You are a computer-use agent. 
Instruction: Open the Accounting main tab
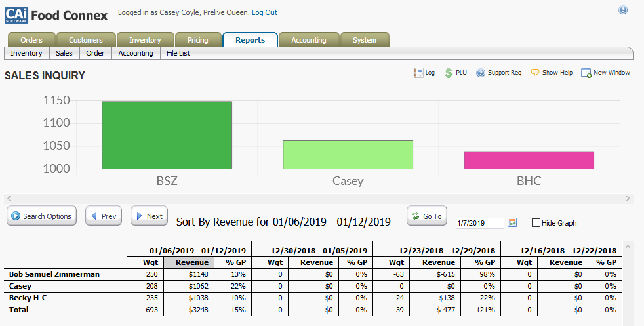point(309,40)
